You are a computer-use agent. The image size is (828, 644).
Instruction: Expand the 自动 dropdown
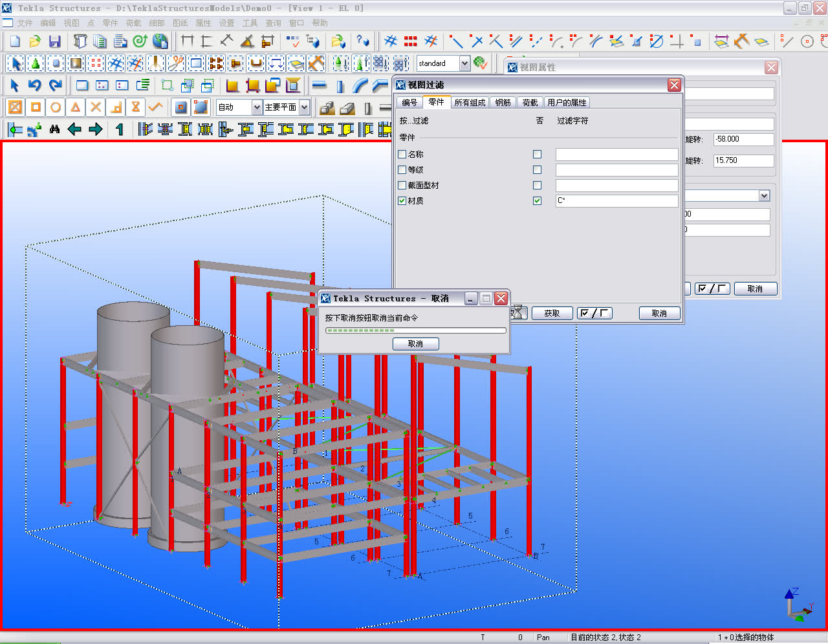coord(257,107)
